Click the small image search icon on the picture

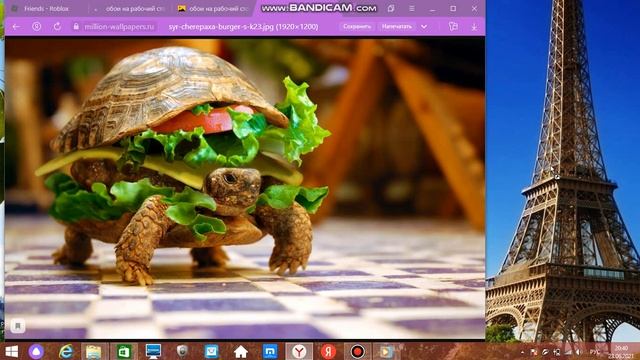point(18,326)
